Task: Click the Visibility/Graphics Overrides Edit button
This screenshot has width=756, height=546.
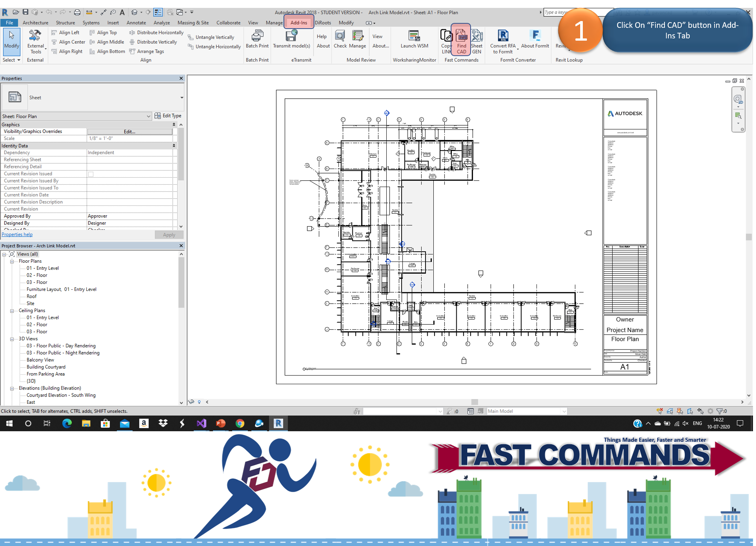Action: (x=129, y=132)
